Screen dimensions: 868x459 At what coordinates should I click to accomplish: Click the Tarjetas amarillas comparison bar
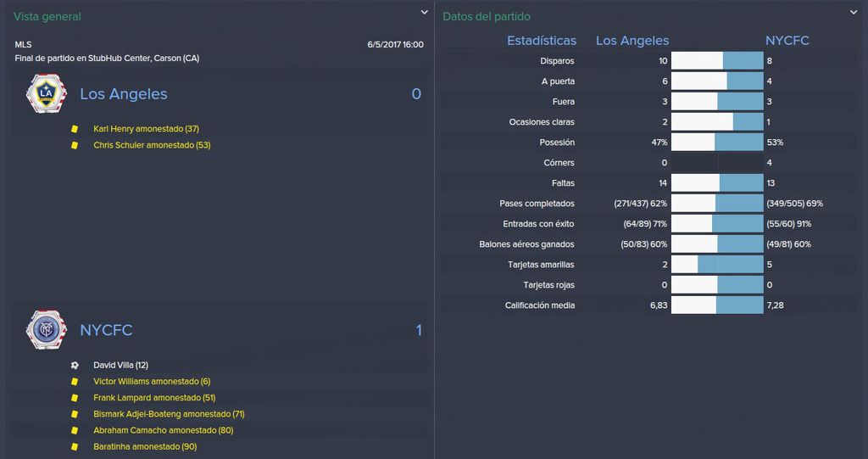click(717, 265)
